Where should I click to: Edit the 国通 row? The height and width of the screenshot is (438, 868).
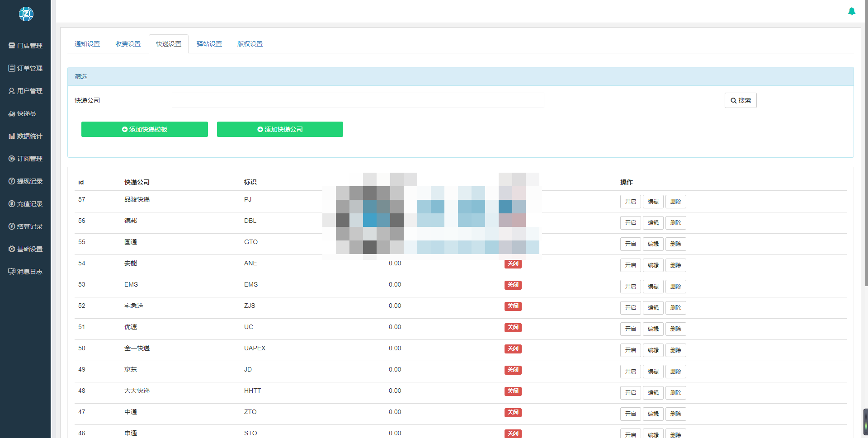(x=653, y=244)
